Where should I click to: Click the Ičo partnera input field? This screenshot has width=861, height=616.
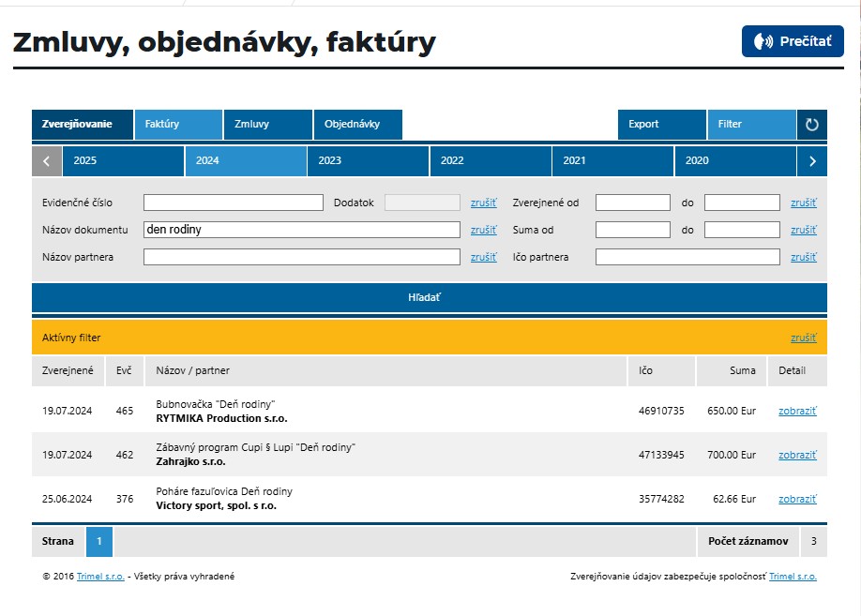click(x=687, y=257)
